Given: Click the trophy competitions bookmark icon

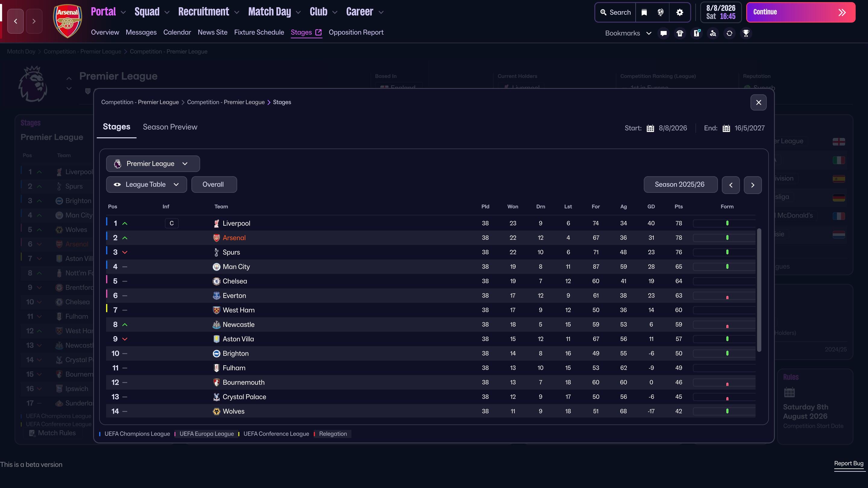Looking at the screenshot, I should coord(746,33).
